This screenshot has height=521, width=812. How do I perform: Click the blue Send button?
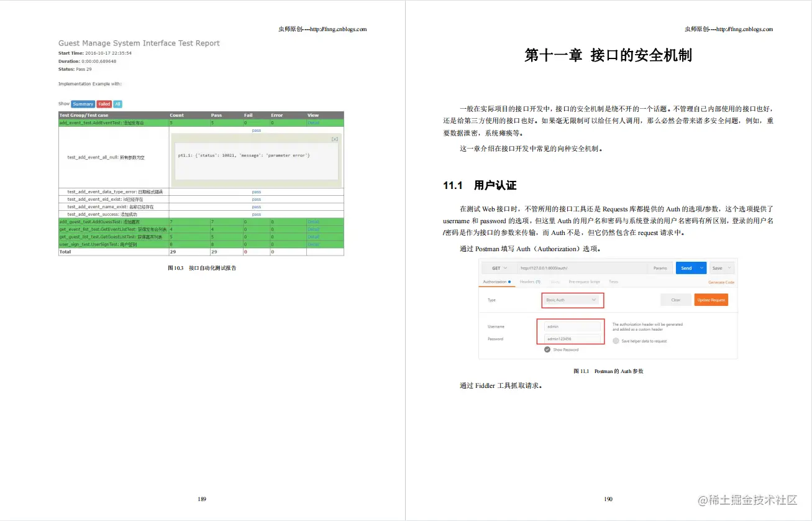click(686, 268)
